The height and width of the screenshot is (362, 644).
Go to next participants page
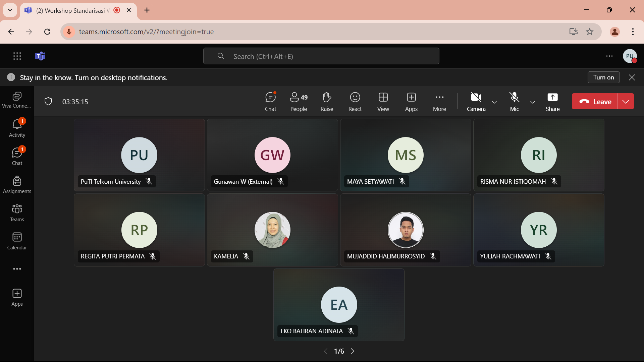[x=353, y=351]
